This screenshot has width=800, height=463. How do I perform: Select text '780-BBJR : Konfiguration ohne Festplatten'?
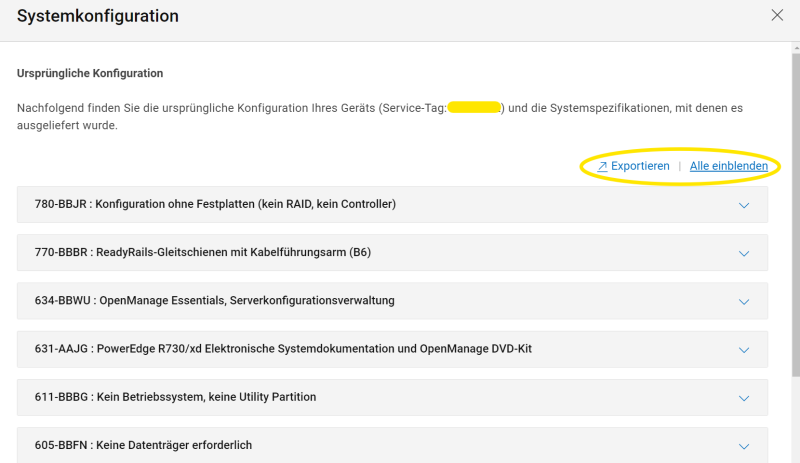pos(144,204)
